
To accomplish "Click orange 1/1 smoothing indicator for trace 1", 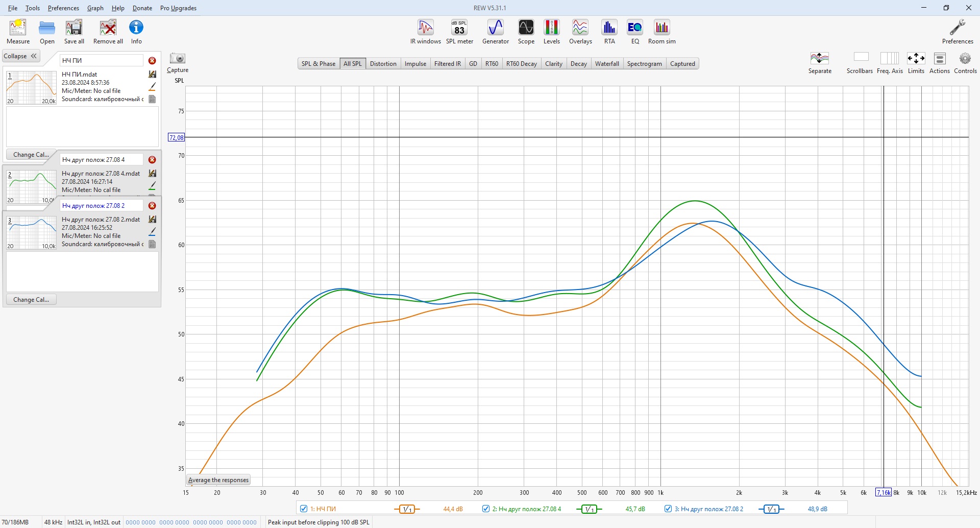I will [407, 509].
